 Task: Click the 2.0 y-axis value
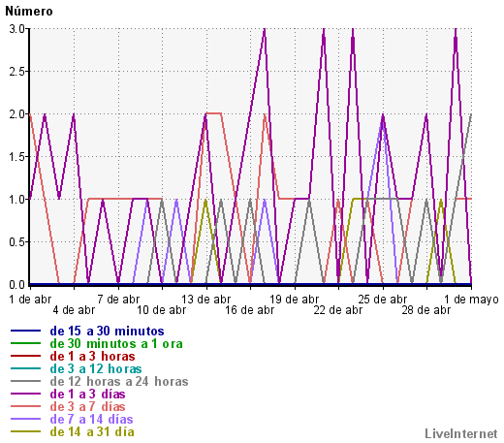pyautogui.click(x=17, y=114)
